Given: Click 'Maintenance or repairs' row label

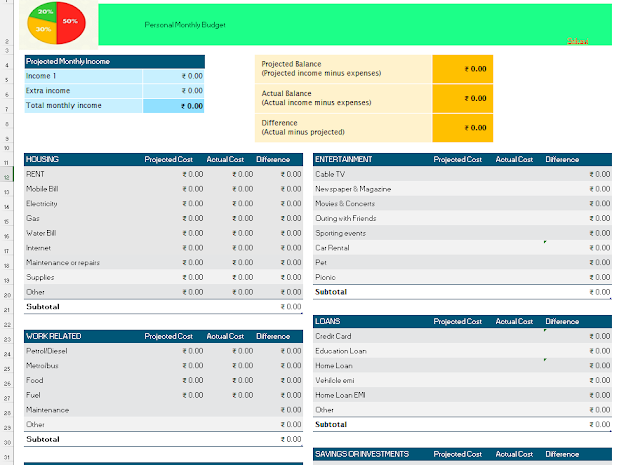Looking at the screenshot, I should click(63, 263).
